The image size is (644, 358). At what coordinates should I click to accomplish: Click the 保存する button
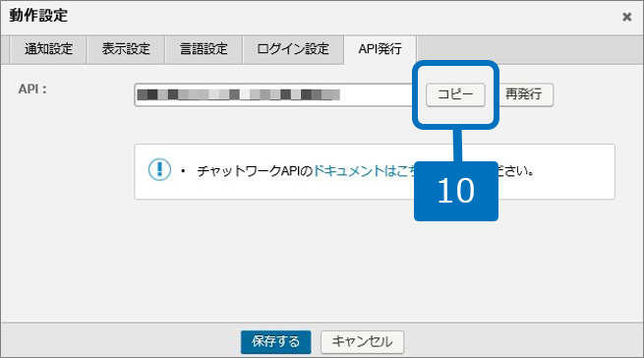[x=275, y=341]
